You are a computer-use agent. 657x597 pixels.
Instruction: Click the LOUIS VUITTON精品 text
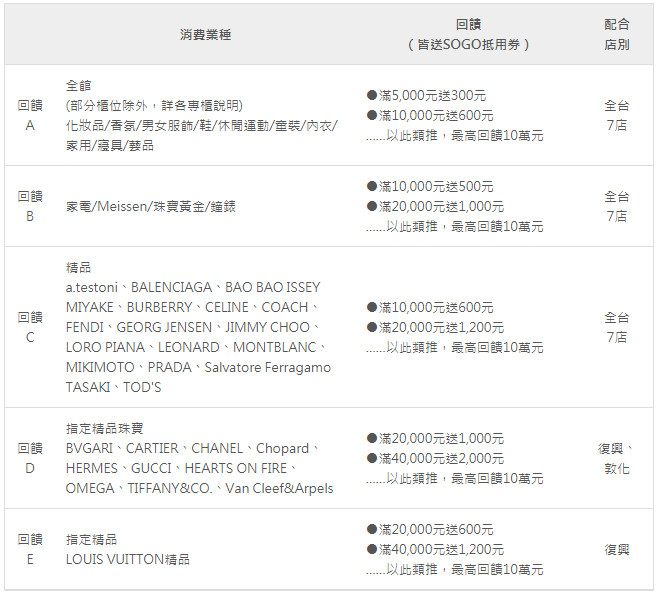click(x=127, y=559)
